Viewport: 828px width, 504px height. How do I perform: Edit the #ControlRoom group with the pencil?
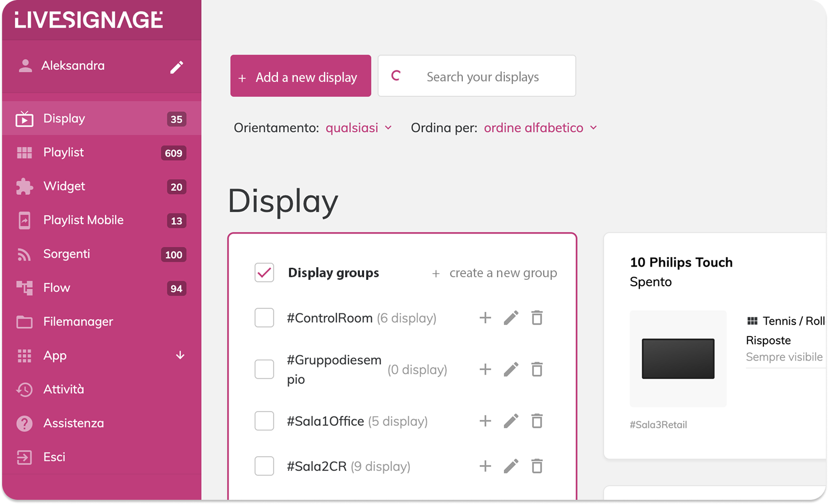pyautogui.click(x=511, y=318)
